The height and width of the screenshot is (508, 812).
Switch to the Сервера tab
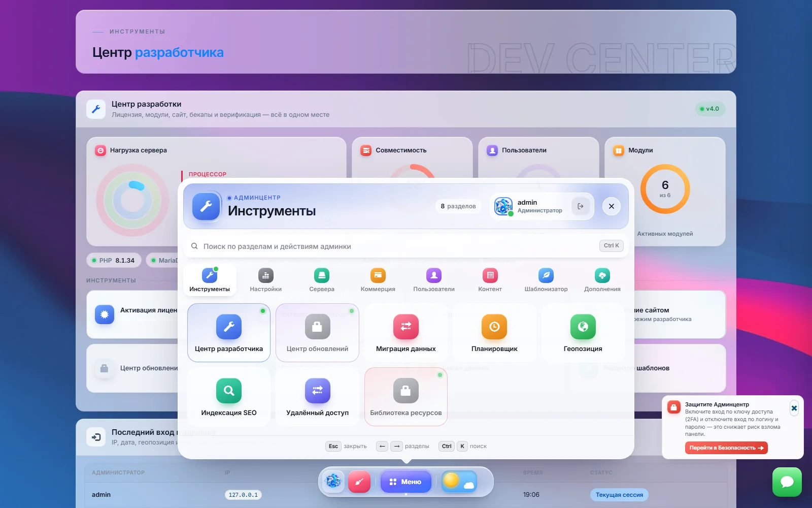[x=322, y=280]
